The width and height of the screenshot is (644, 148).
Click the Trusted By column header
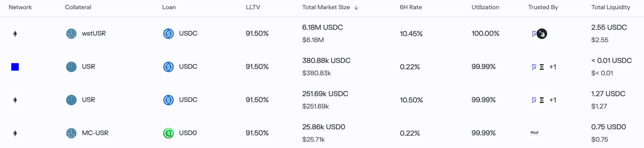[x=543, y=7]
